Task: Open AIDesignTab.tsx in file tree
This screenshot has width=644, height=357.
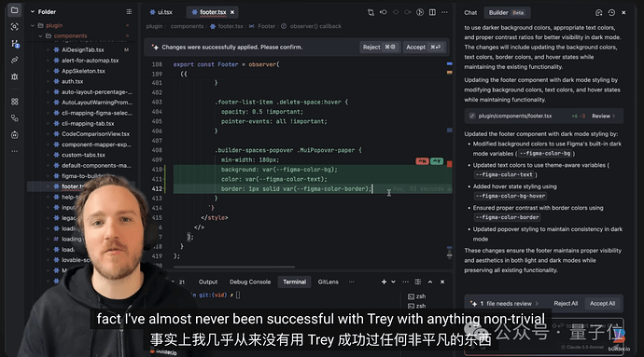Action: [82, 49]
